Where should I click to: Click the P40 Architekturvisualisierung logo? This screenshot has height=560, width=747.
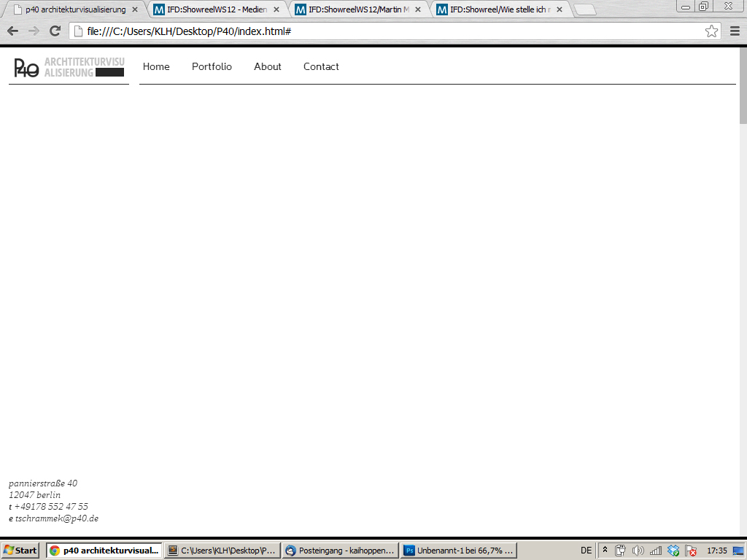point(69,67)
